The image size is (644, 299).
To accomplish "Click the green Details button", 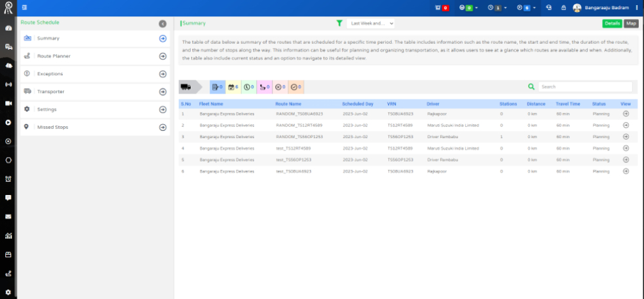I will [612, 24].
